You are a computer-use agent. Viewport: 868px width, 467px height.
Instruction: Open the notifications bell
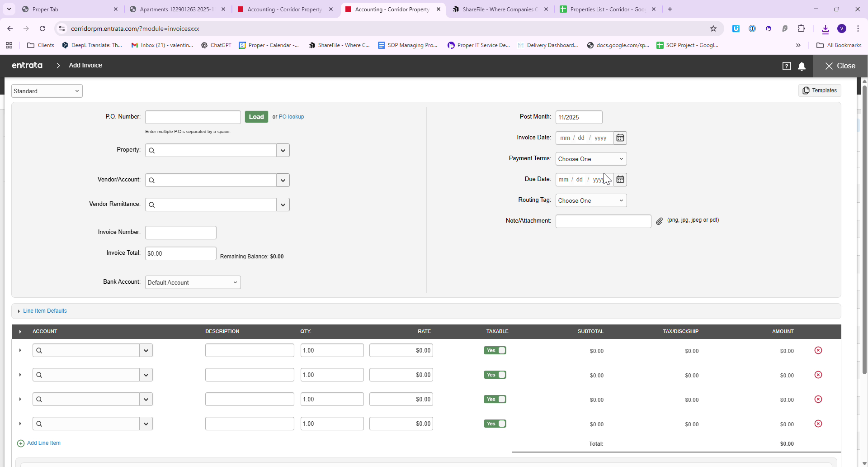802,66
